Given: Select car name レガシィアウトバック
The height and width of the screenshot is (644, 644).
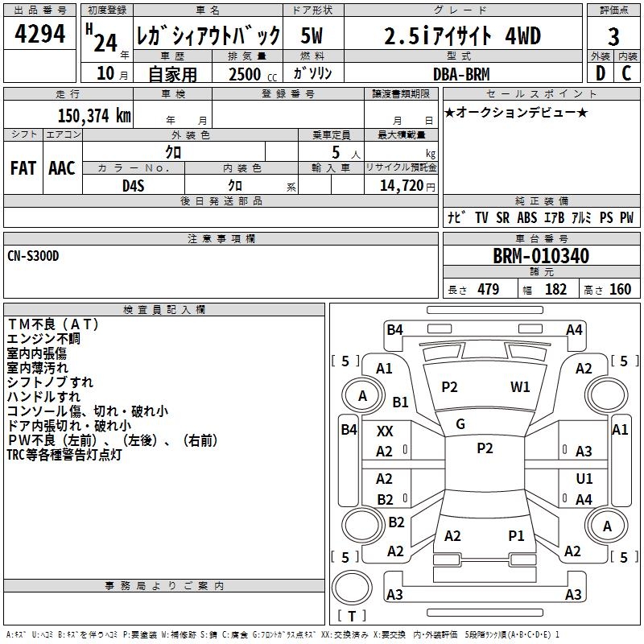Looking at the screenshot, I should (x=208, y=35).
